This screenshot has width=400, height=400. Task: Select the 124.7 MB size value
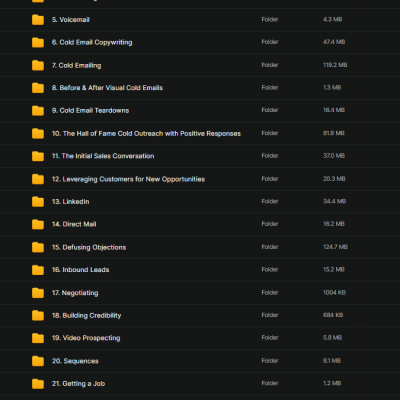pos(335,247)
